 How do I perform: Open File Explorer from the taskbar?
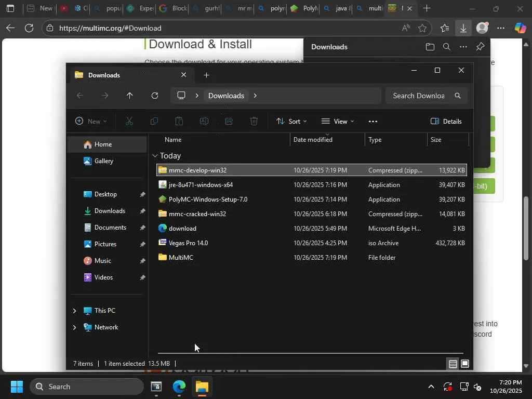pyautogui.click(x=202, y=387)
